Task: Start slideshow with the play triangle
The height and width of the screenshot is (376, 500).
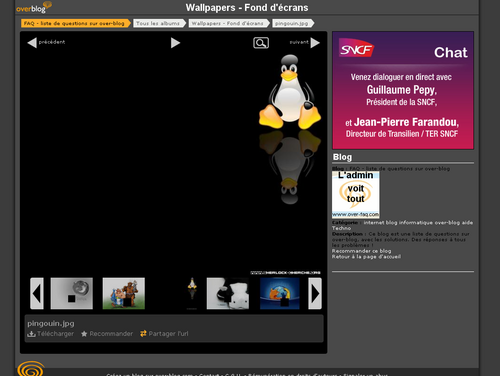Action: click(x=175, y=43)
